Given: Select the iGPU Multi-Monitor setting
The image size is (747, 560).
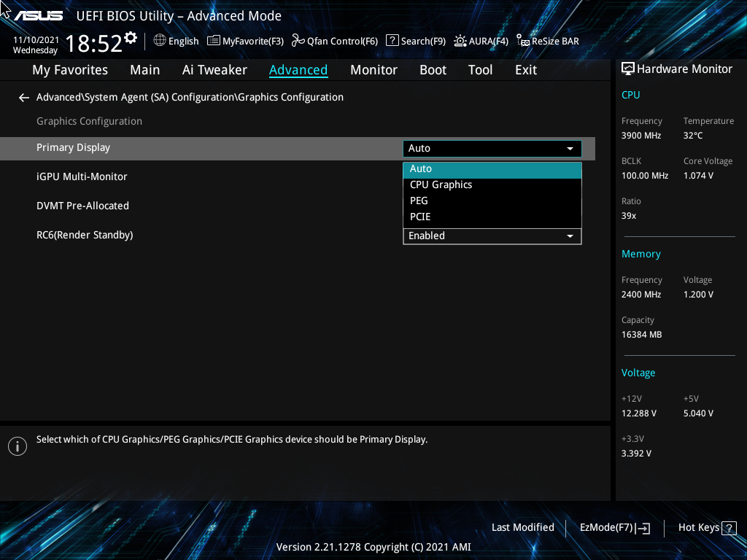Looking at the screenshot, I should (x=82, y=176).
